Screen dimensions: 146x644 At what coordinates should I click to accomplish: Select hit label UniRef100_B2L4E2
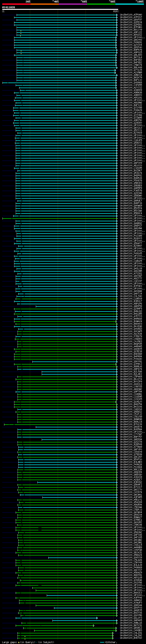(x=131, y=374)
